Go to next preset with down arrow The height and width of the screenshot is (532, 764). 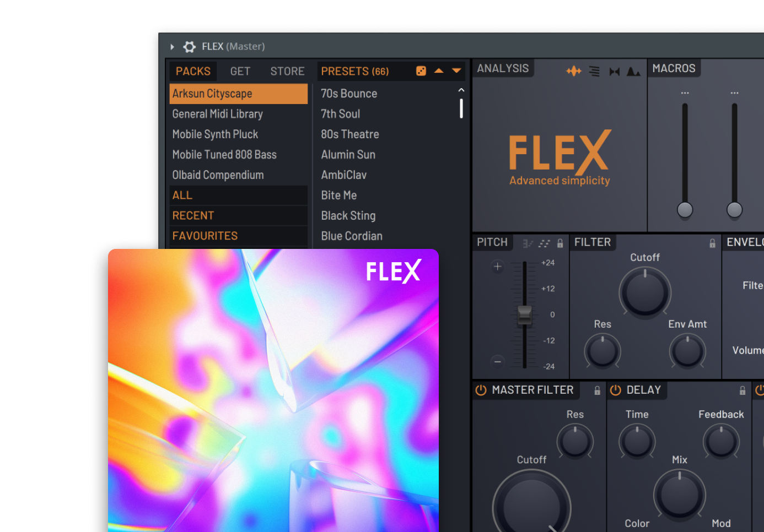coord(456,70)
